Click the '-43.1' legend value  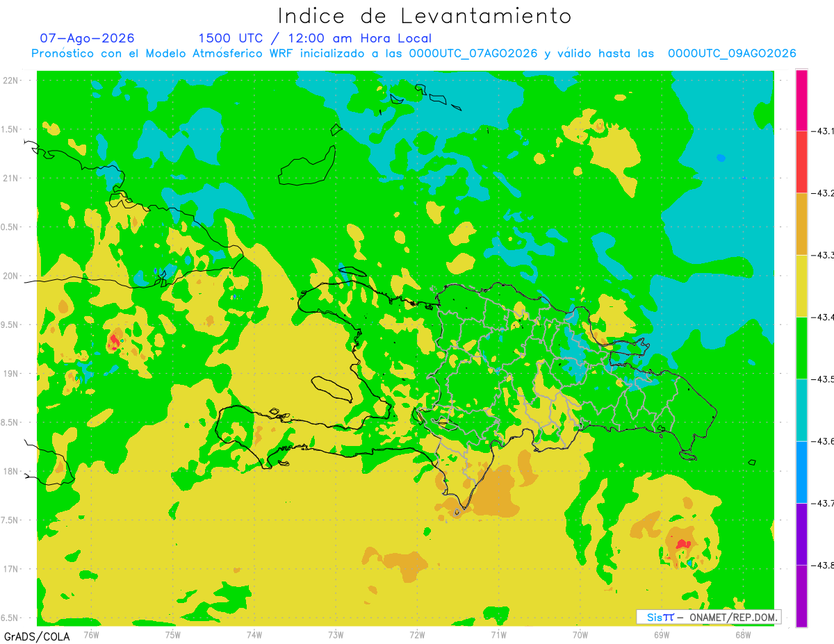(822, 131)
